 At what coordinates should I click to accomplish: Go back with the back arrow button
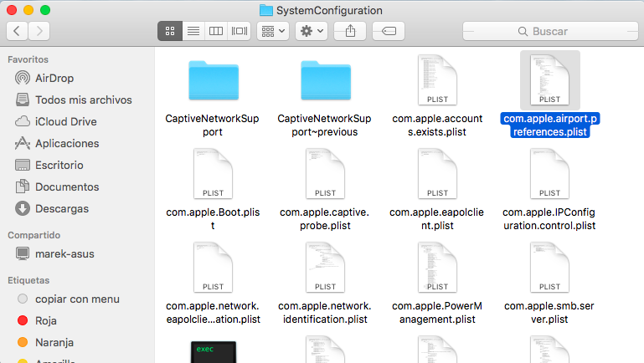point(17,31)
